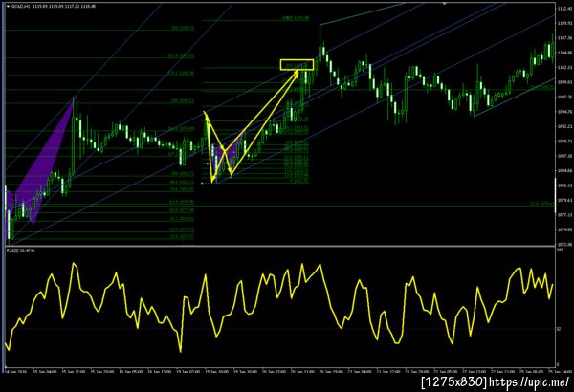Click the 1112.41 price scale label
Viewport: 574px width, 392px height.
(564, 9)
